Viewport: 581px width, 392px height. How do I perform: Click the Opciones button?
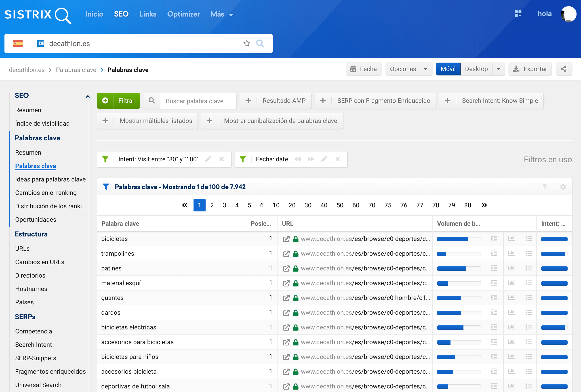403,69
